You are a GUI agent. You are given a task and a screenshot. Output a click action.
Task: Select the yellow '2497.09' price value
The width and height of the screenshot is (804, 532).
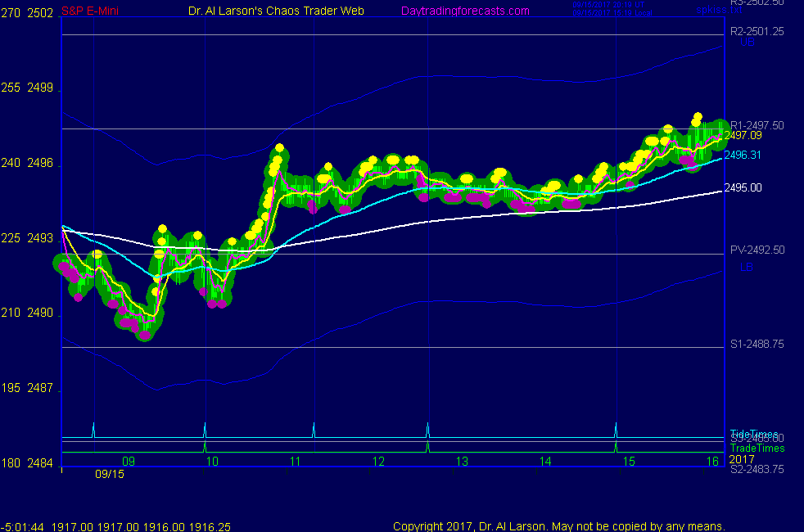click(743, 135)
